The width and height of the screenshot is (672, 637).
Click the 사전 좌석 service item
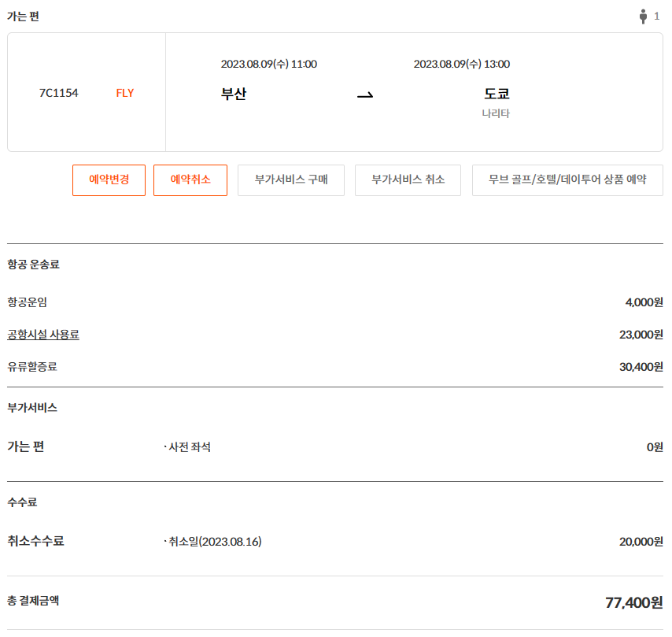pos(187,447)
